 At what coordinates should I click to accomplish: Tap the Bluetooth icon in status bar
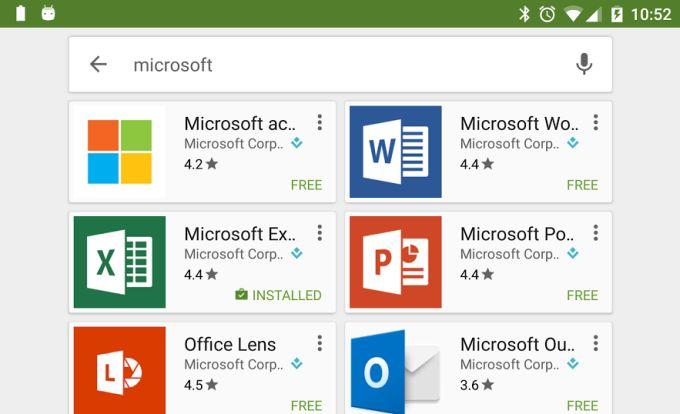524,14
